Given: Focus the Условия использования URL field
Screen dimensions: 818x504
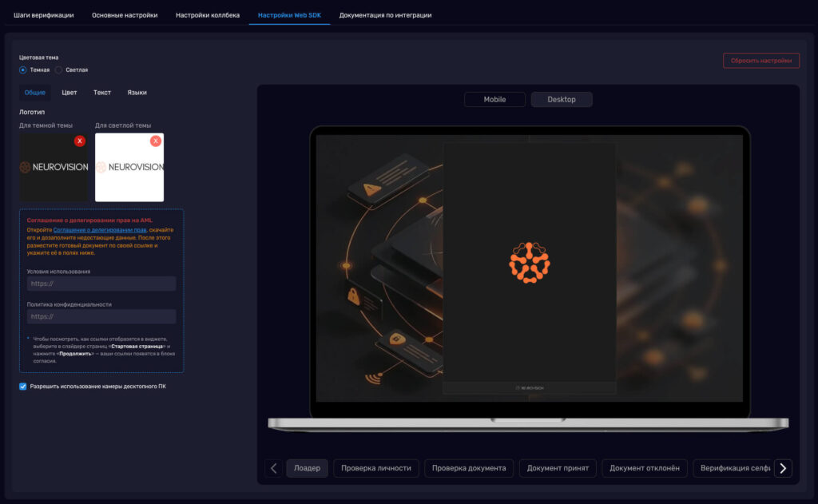Looking at the screenshot, I should click(x=101, y=284).
